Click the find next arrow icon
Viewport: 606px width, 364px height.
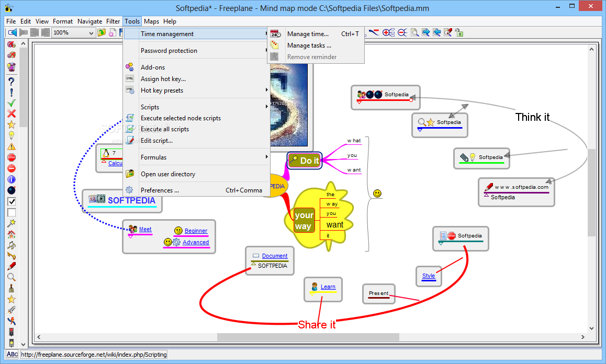(426, 32)
